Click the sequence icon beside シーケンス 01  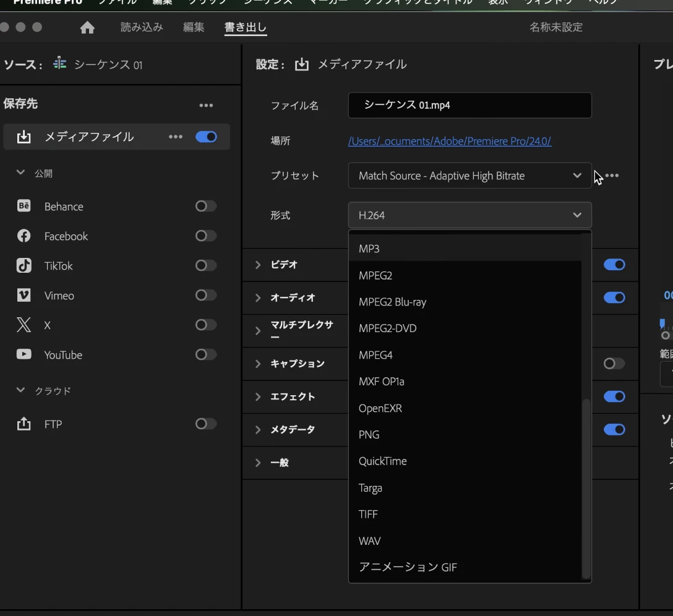point(59,64)
